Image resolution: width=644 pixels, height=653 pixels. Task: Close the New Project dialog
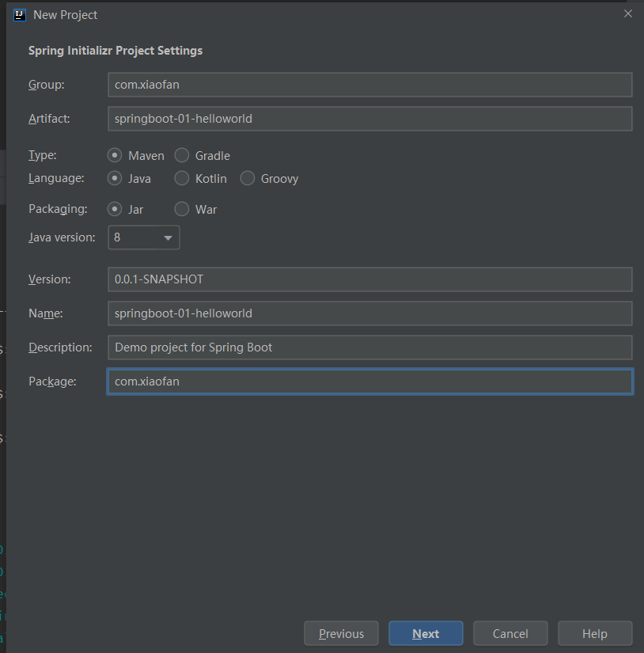[627, 13]
